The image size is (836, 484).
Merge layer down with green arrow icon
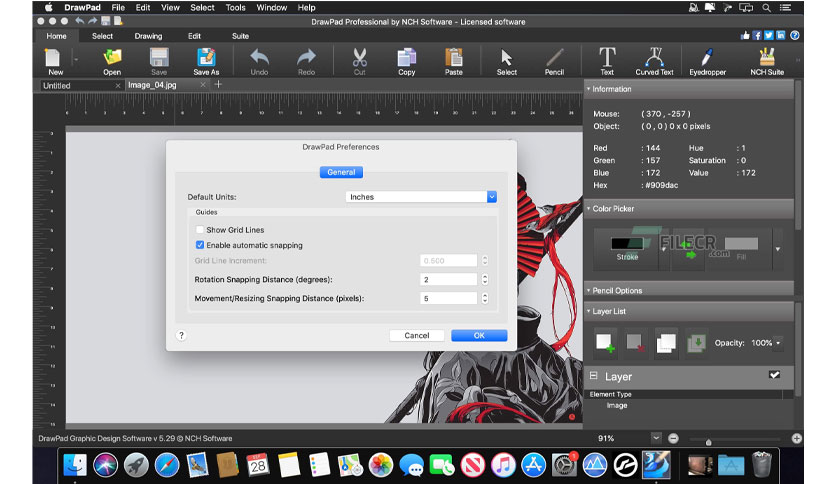point(696,343)
